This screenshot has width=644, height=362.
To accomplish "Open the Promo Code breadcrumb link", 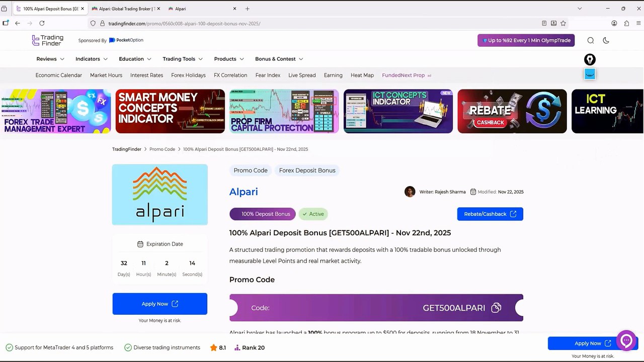I will point(162,149).
